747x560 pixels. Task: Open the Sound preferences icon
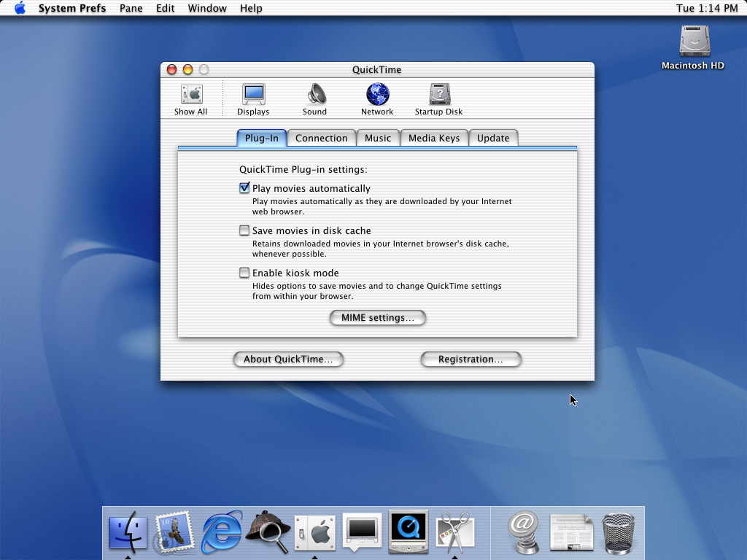(x=315, y=99)
